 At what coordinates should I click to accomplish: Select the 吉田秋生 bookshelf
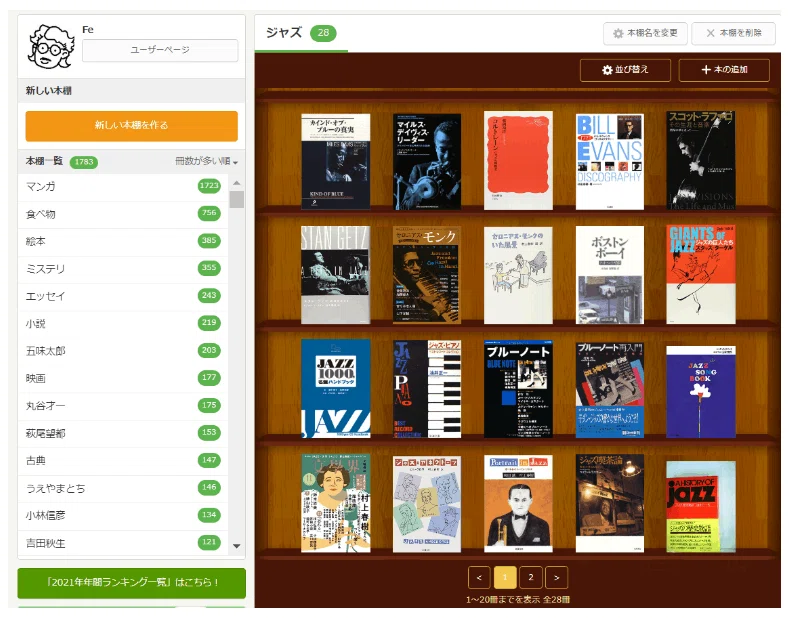(123, 543)
